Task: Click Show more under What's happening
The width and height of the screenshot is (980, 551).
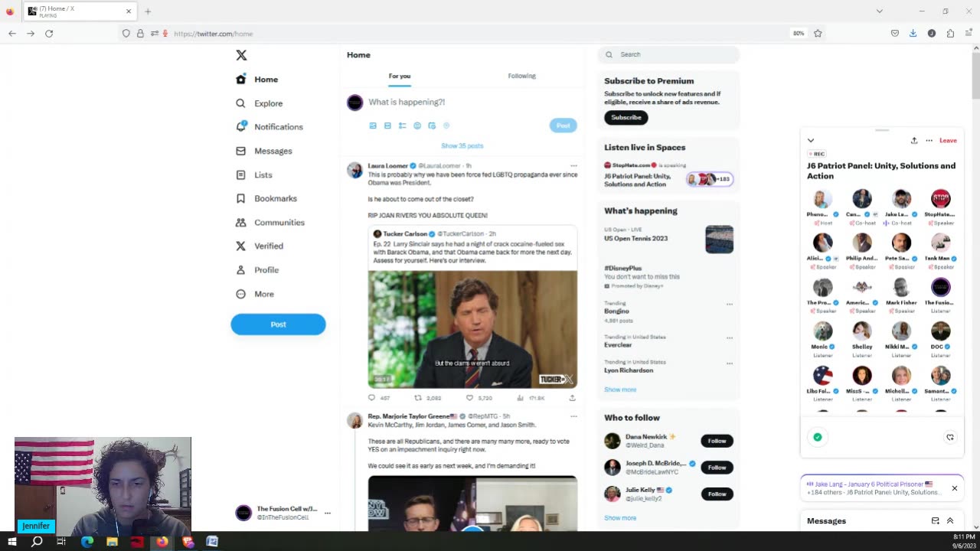Action: tap(620, 390)
